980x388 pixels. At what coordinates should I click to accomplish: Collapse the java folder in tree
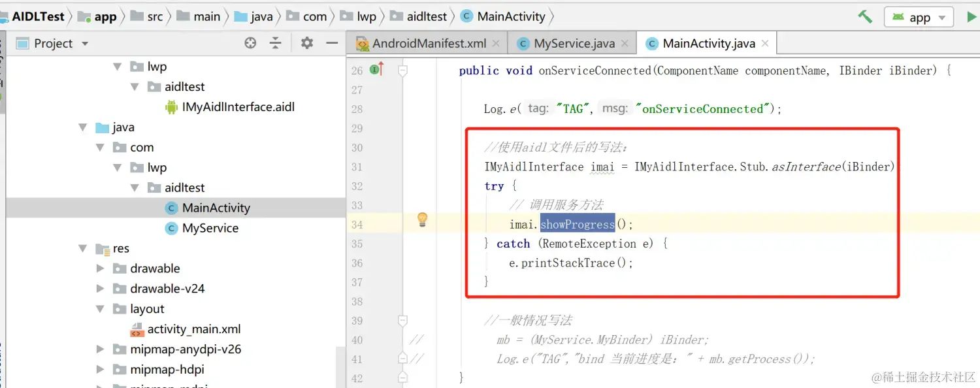[x=83, y=127]
